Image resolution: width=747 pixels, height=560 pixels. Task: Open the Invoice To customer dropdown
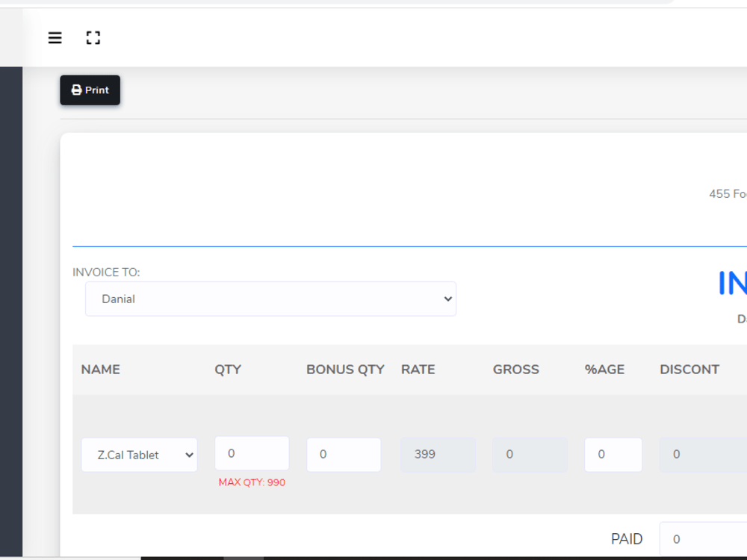(x=270, y=299)
